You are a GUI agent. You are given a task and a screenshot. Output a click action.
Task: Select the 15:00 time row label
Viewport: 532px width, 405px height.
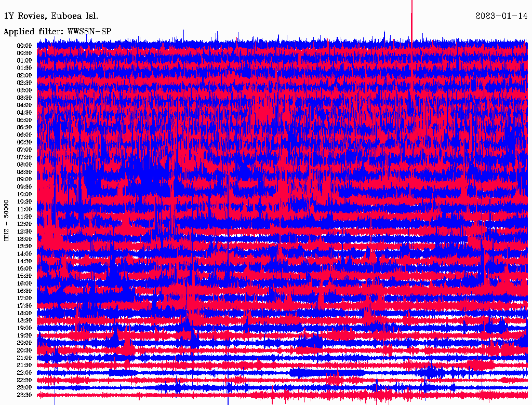pos(24,268)
